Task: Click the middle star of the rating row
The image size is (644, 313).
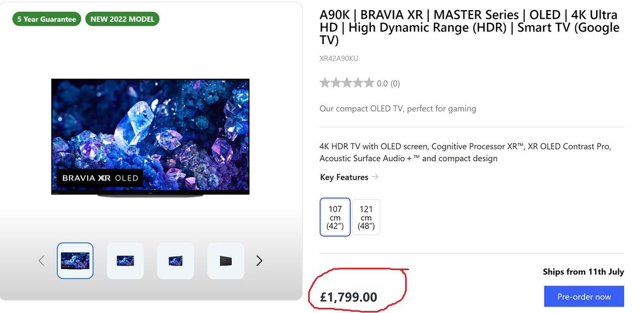Action: 347,83
